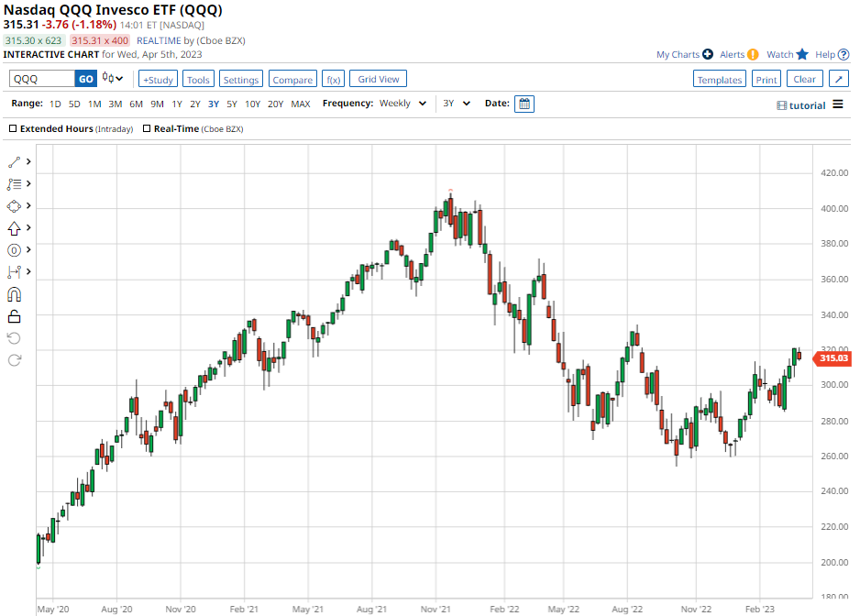Set range to 10Y
Viewport: 860px width, 616px height.
[x=252, y=104]
